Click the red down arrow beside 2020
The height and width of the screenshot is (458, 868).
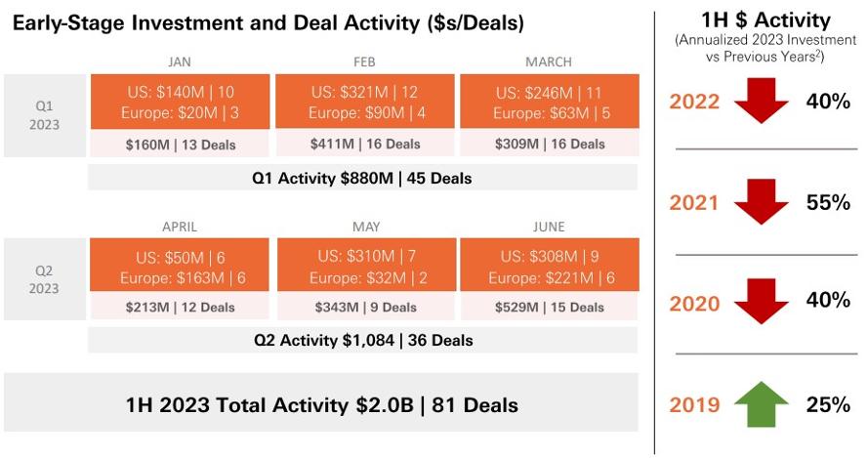(762, 302)
